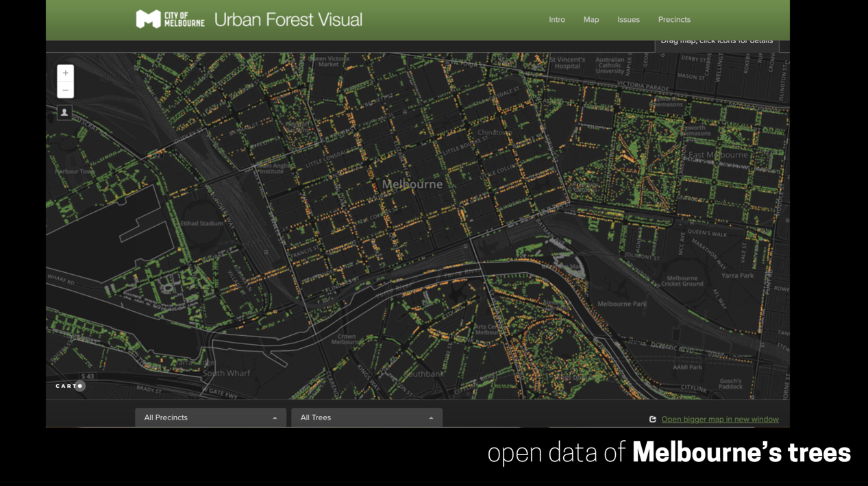Screen dimensions: 868x486
Task: Click the Australian Catholic University label
Action: (x=610, y=66)
